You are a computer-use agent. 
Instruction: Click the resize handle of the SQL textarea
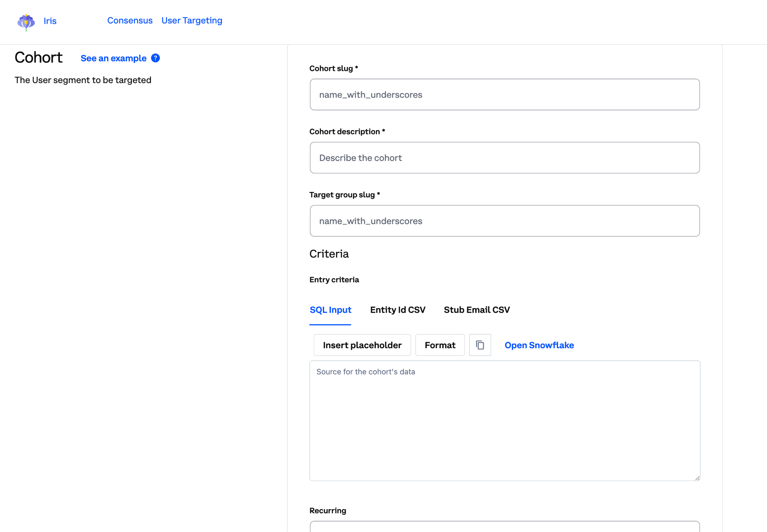tap(697, 478)
